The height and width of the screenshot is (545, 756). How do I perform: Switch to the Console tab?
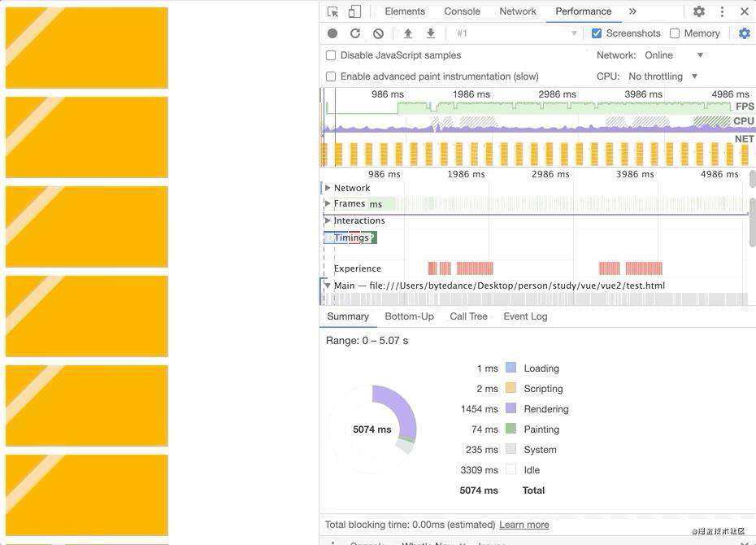[462, 11]
